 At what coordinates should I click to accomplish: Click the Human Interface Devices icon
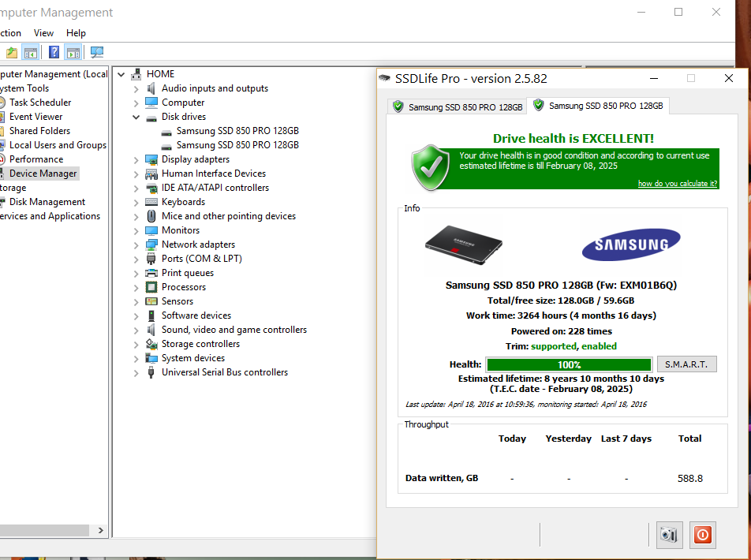click(151, 174)
